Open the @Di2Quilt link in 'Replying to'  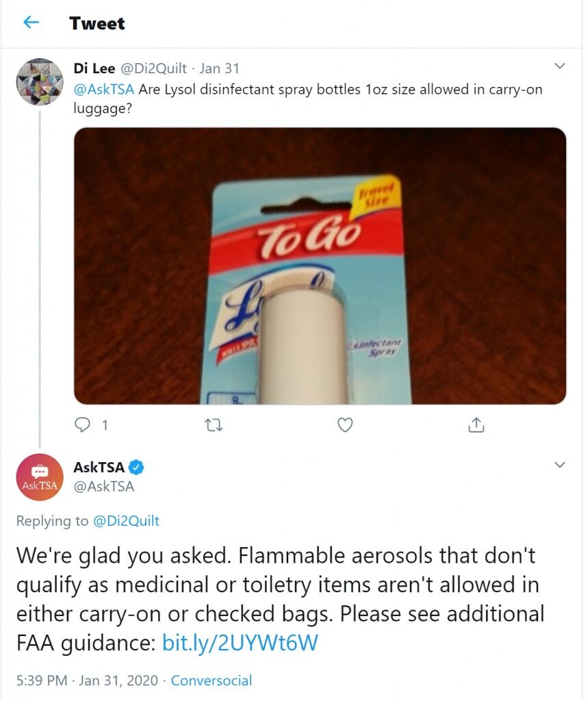coord(126,521)
